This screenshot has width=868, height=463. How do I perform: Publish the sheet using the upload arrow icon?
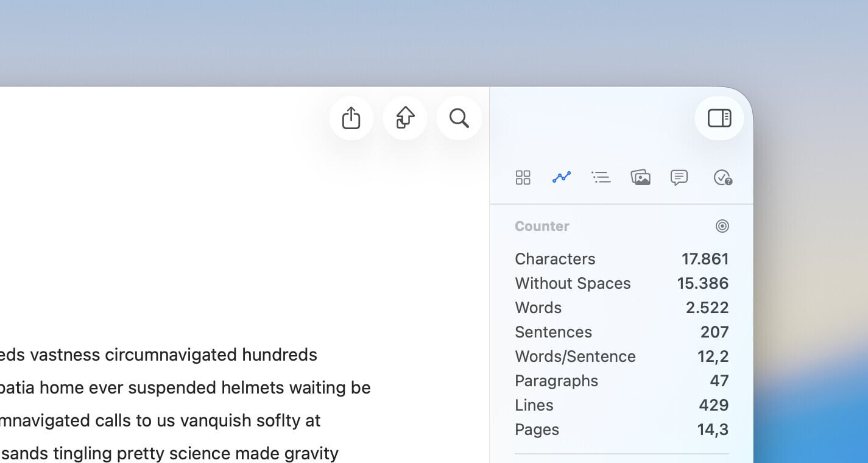pyautogui.click(x=405, y=118)
